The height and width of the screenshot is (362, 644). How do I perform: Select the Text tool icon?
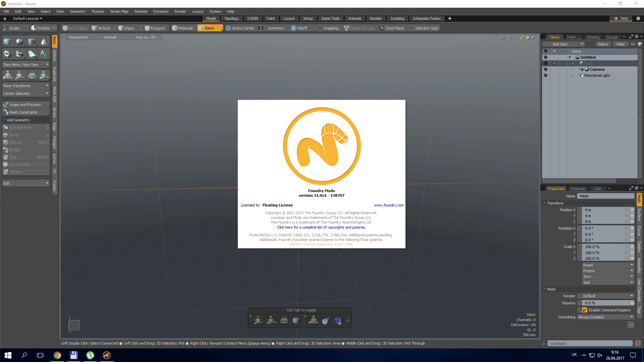[x=44, y=54]
